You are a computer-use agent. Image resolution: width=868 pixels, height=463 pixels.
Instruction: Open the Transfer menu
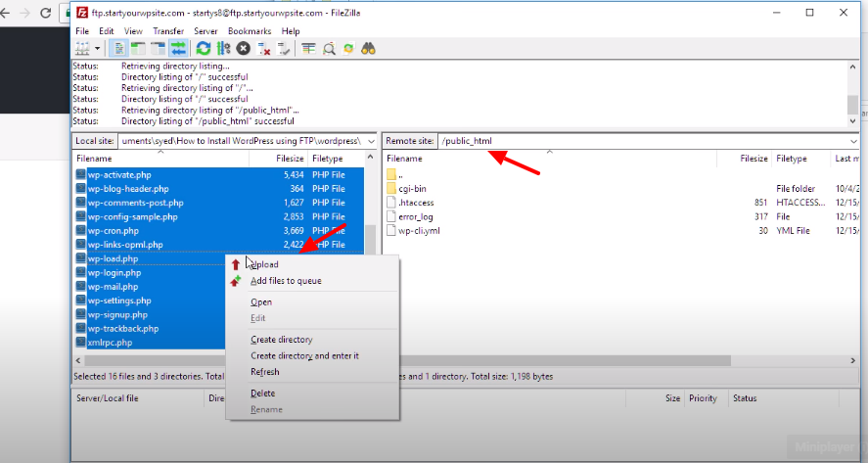(x=168, y=31)
